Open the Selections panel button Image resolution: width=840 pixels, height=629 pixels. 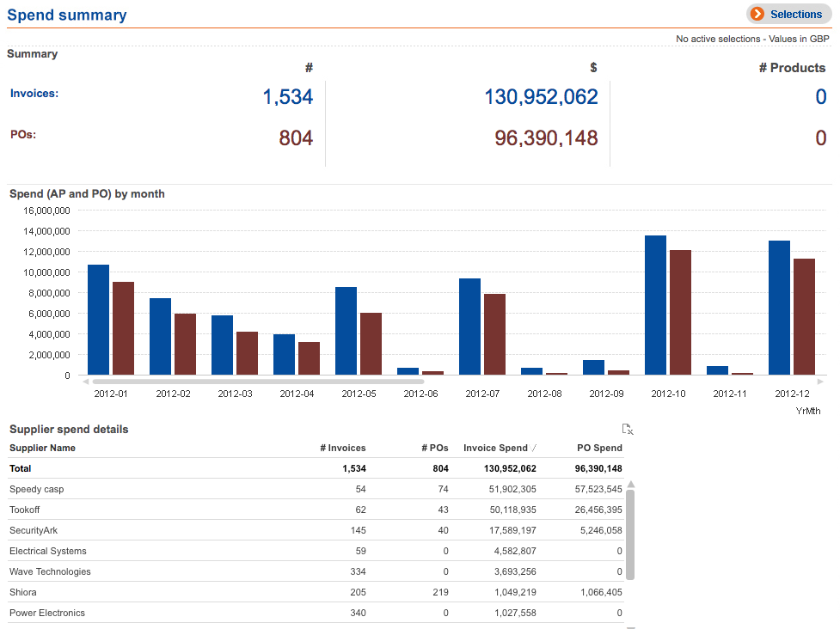click(x=788, y=14)
